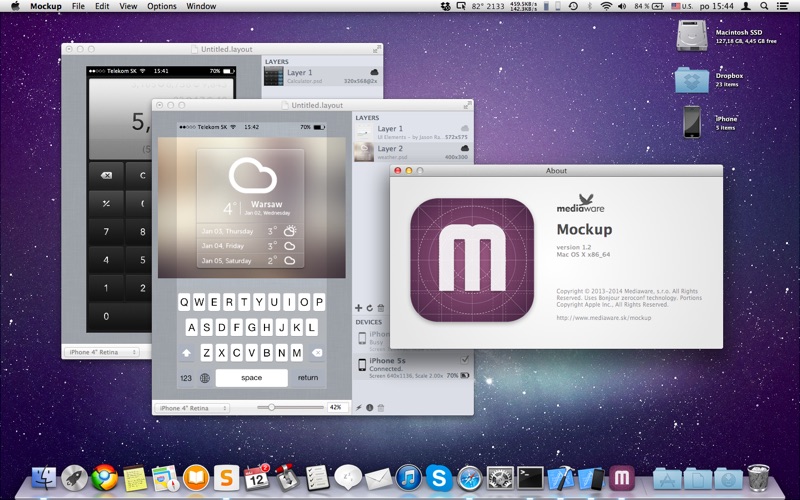Launch Xcode hammer icon in Dock
The width and height of the screenshot is (800, 500).
point(560,478)
